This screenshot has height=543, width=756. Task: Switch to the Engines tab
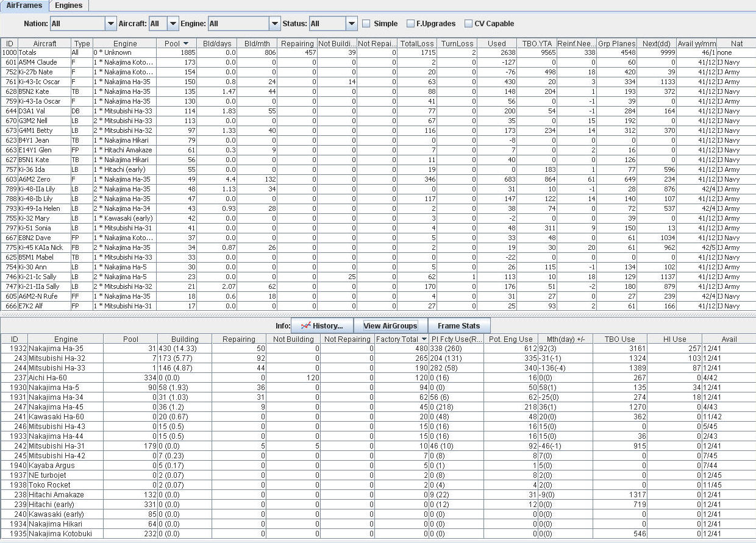coord(68,5)
